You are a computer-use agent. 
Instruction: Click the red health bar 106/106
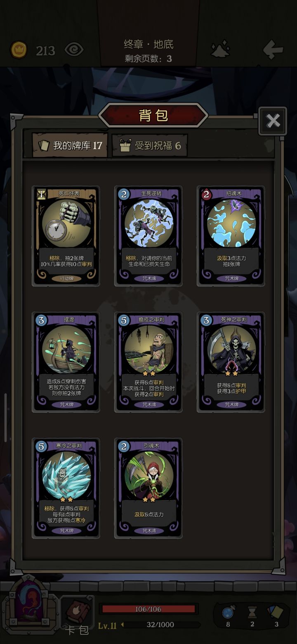coord(148,609)
